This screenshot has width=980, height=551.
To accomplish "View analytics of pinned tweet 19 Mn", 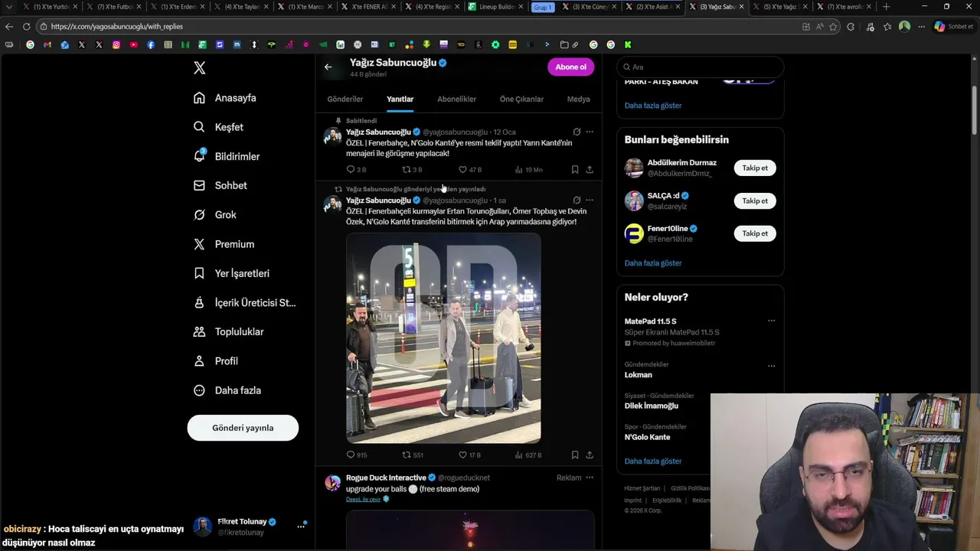I will click(528, 170).
